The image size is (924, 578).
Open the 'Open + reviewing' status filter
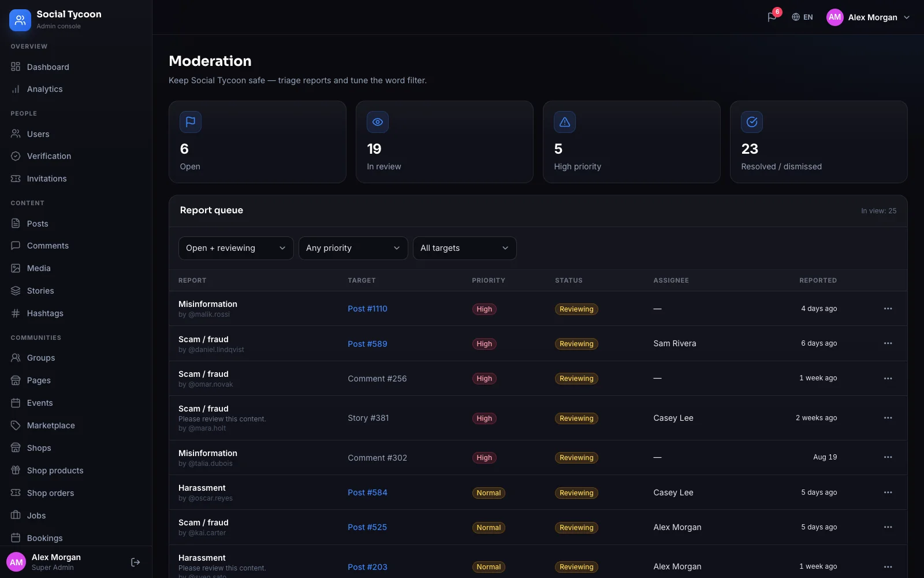[x=236, y=248]
